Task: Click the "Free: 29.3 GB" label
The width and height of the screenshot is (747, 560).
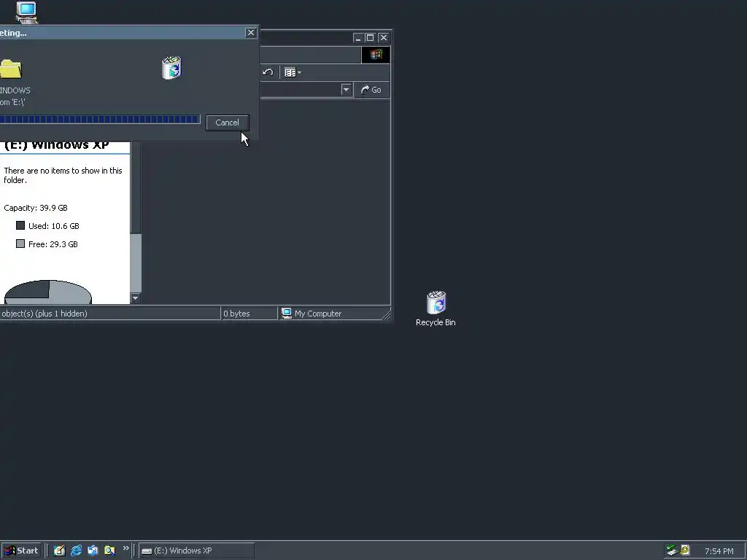Action: coord(53,244)
